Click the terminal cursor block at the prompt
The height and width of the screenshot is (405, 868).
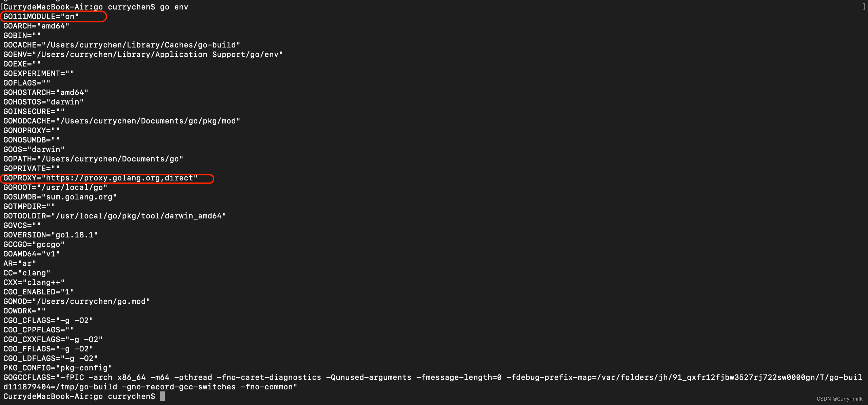click(x=162, y=396)
